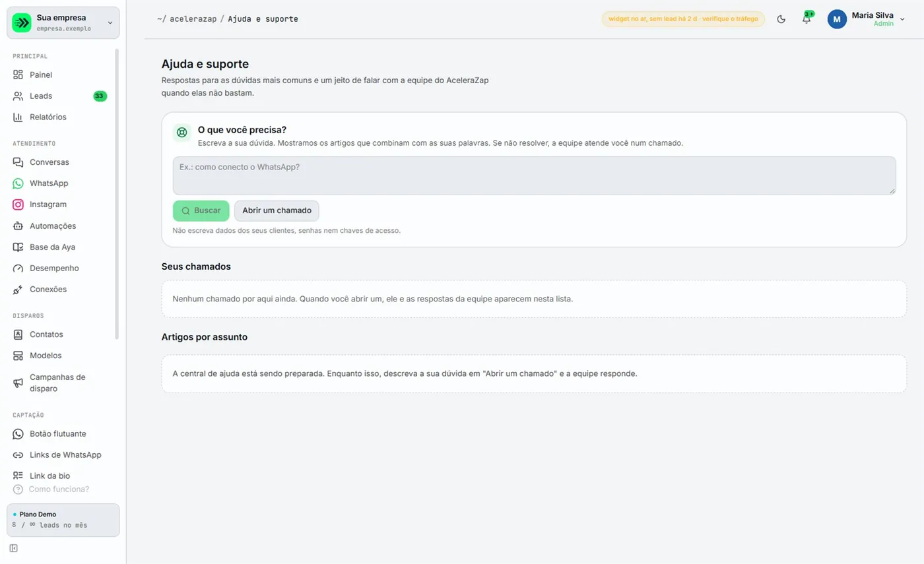Click the Campanhas de disparo megaphone icon
The image size is (924, 564).
point(18,383)
